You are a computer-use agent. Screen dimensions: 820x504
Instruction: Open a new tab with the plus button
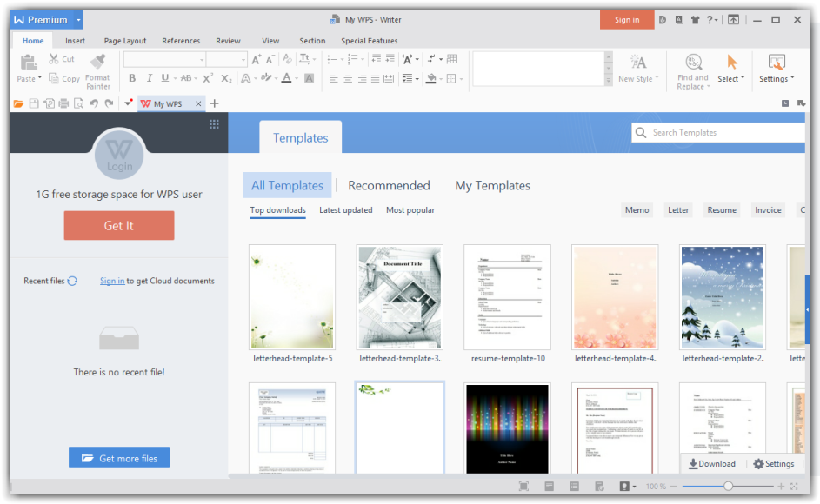215,103
